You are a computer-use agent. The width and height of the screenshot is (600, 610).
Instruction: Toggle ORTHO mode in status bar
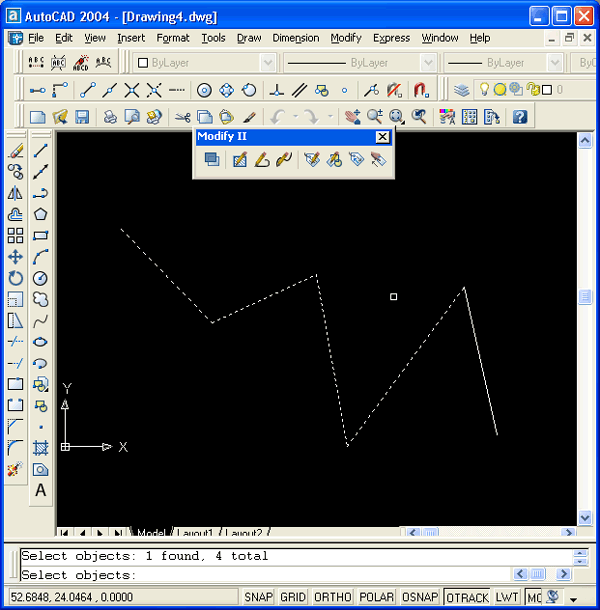click(333, 597)
